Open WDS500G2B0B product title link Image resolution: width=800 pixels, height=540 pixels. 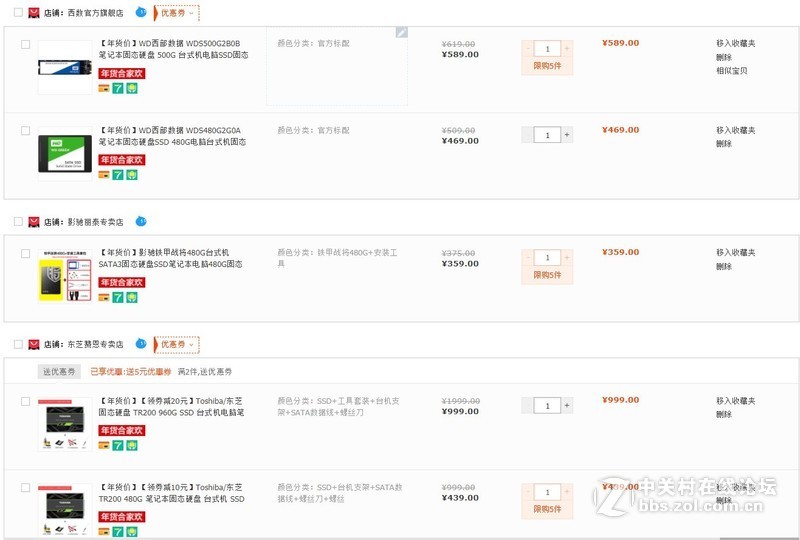(x=173, y=49)
